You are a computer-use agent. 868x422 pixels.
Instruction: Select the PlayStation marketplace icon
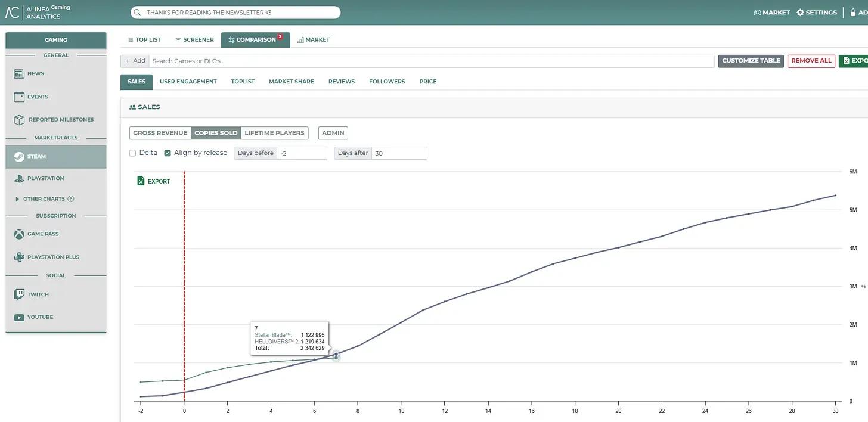pos(19,178)
